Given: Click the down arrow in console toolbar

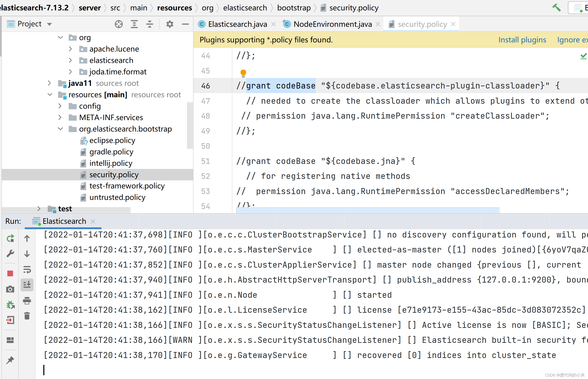Looking at the screenshot, I should [27, 254].
